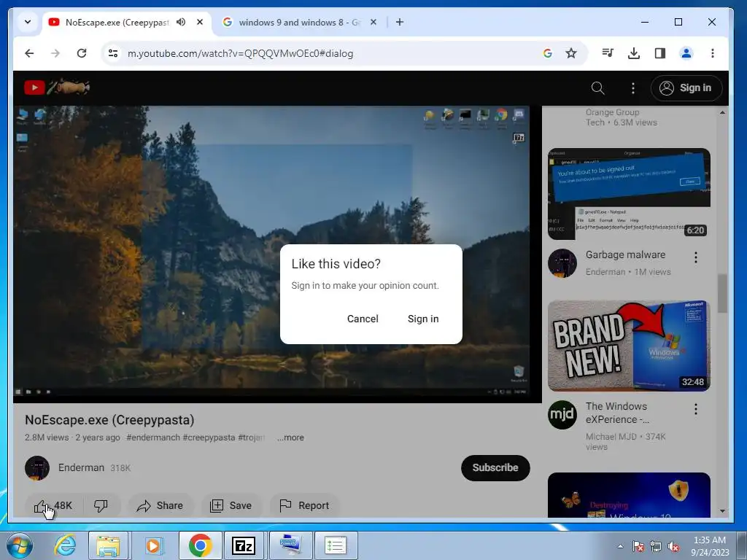
Task: Click the Google icon in the address bar
Action: (x=547, y=53)
